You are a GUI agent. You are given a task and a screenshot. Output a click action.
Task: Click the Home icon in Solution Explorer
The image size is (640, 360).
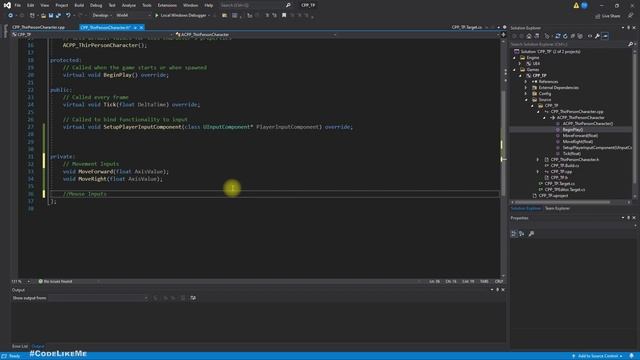pyautogui.click(x=529, y=36)
